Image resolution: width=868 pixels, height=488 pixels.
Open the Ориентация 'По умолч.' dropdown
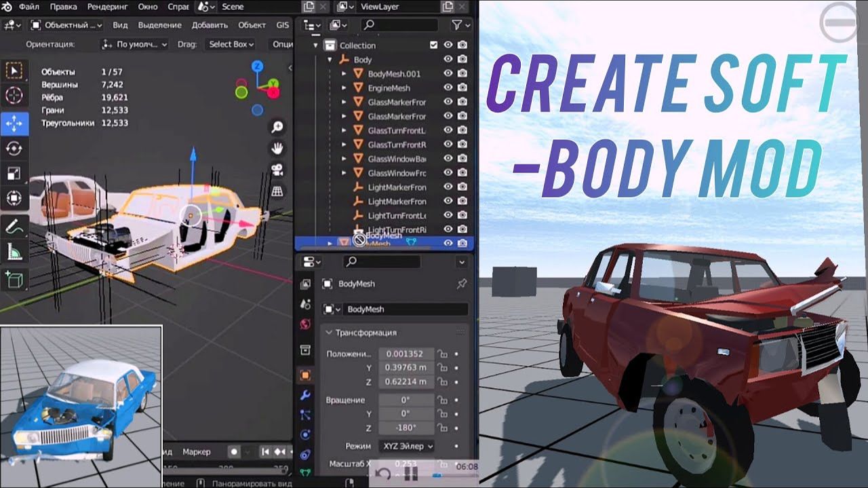[x=134, y=44]
